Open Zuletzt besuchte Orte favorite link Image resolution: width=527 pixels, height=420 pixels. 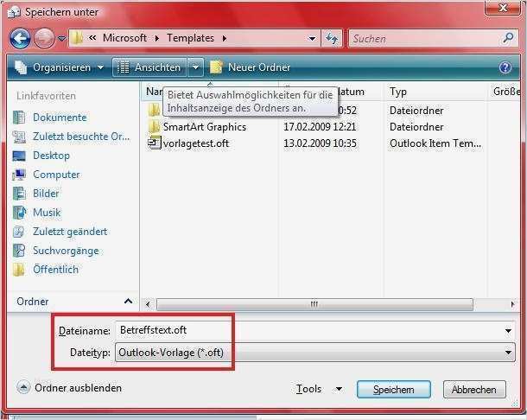[x=81, y=137]
